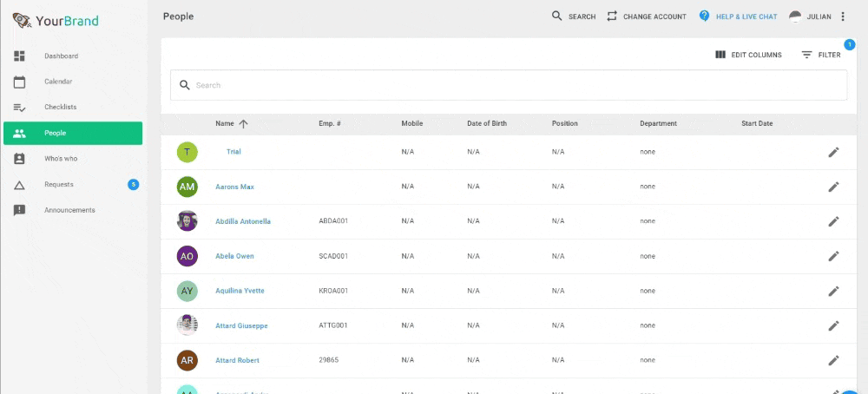Edit Attard Giuseppe with pencil icon
Screen dimensions: 868x394
tap(833, 326)
